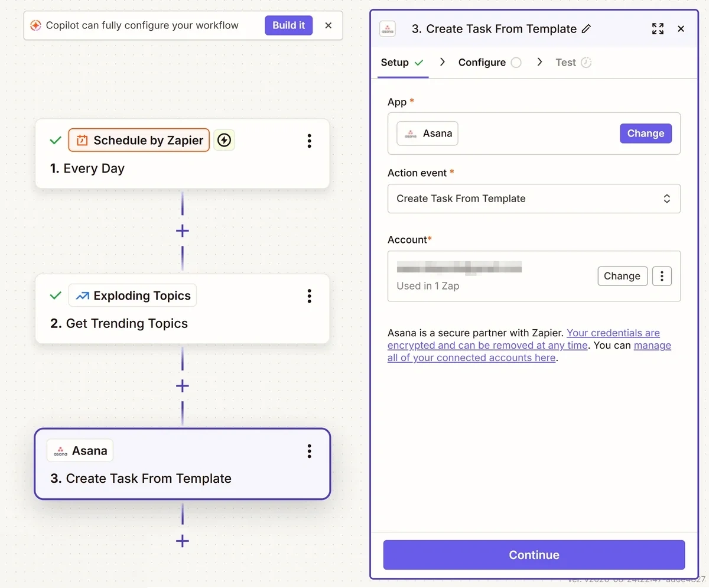Select the Create Task From Template card
Image resolution: width=709 pixels, height=588 pixels.
click(x=182, y=464)
